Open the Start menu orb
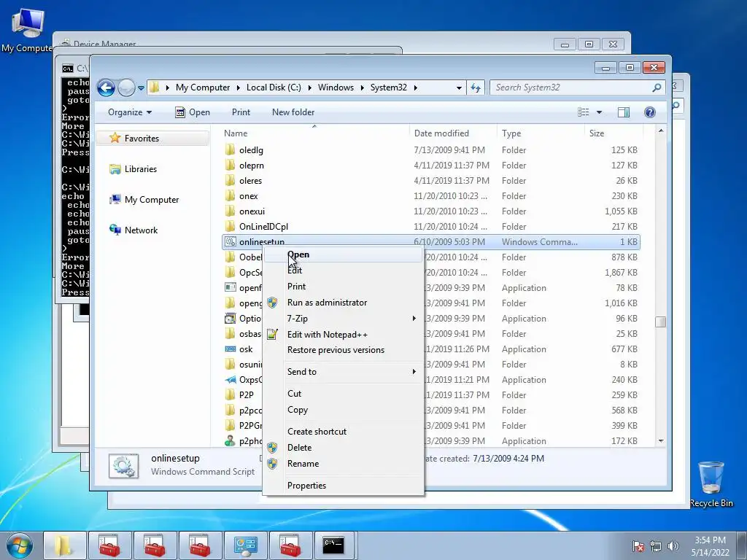This screenshot has height=560, width=747. [20, 545]
